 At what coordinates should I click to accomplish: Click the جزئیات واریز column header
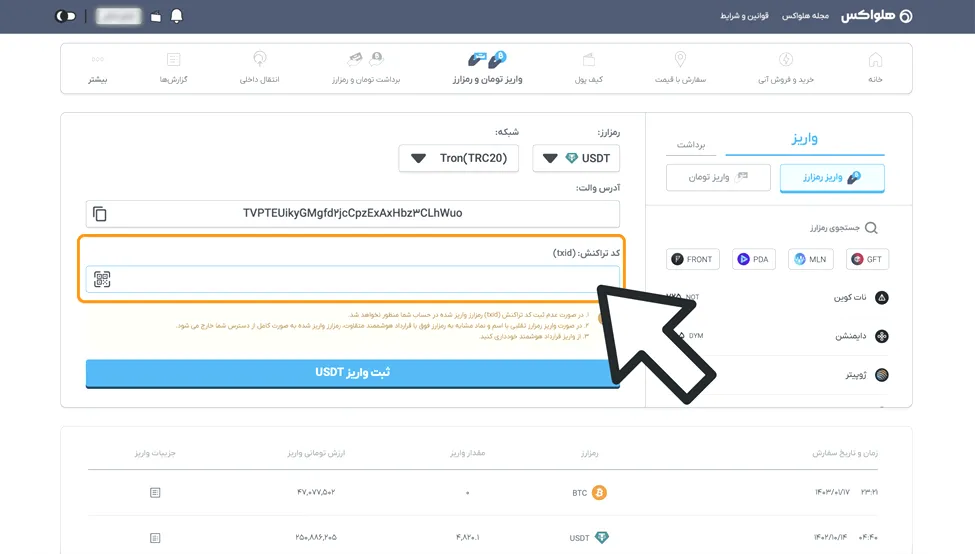(x=155, y=453)
